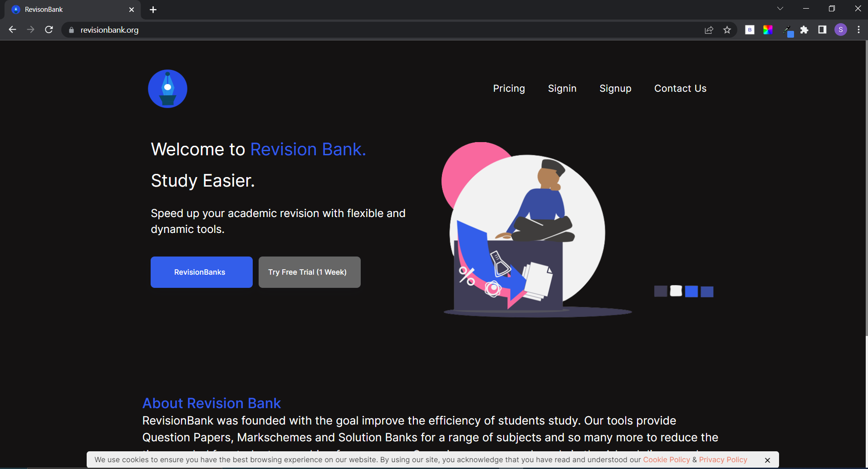Open the share page icon

pos(709,30)
